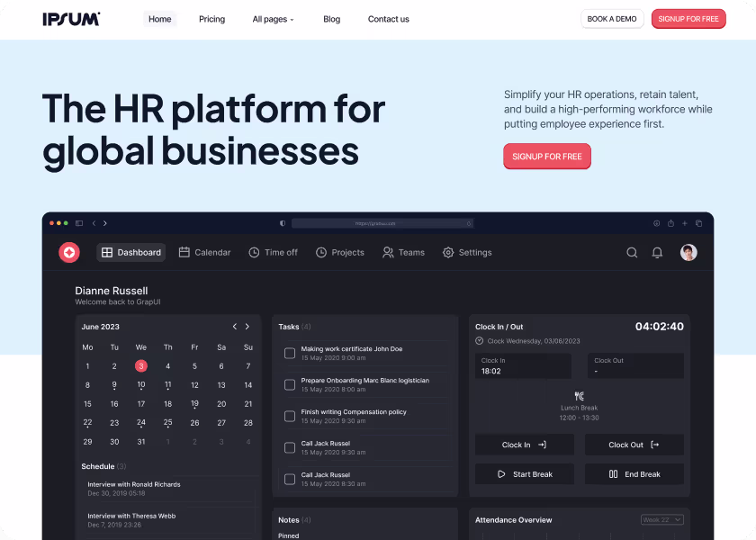Check 'Finish writing Compensation policy' task
Image resolution: width=756 pixels, height=540 pixels.
(x=290, y=416)
